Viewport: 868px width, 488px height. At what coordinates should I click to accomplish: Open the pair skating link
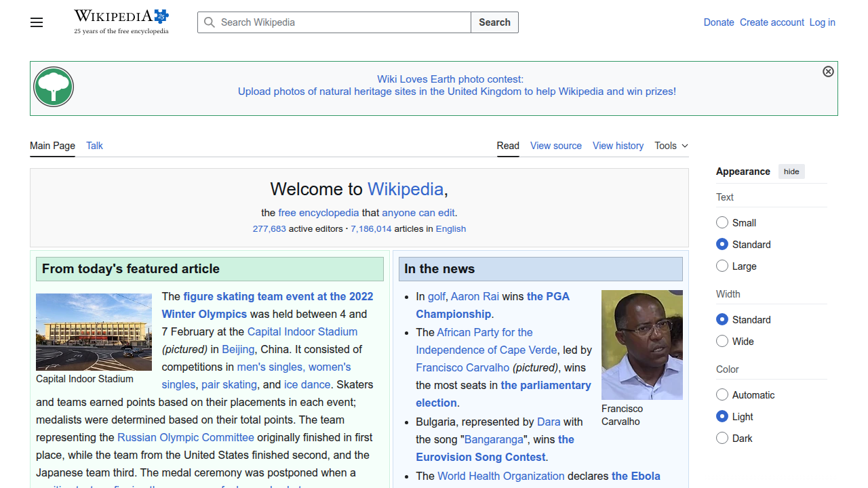coord(229,384)
